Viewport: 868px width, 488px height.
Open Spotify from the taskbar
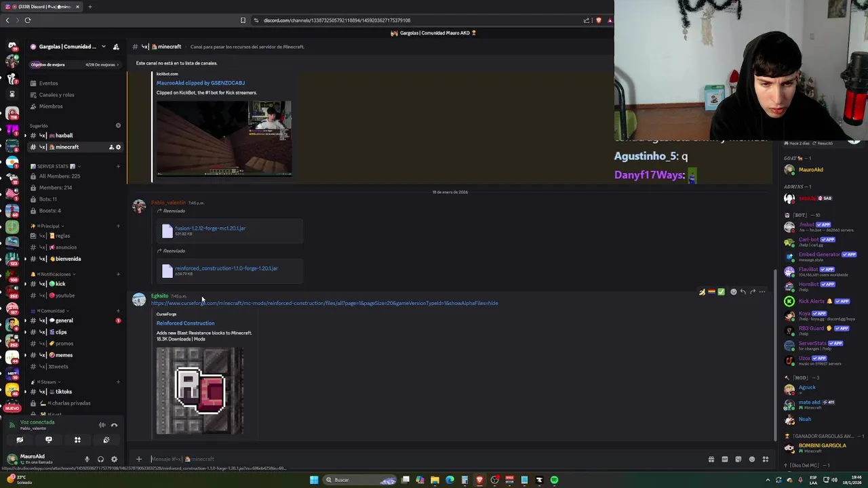pos(554,480)
